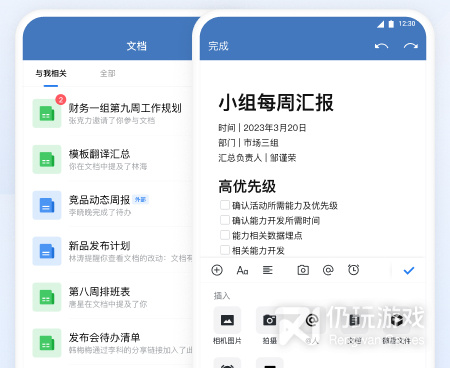Check the 确认能力开发所需时间 checkbox

[225, 220]
